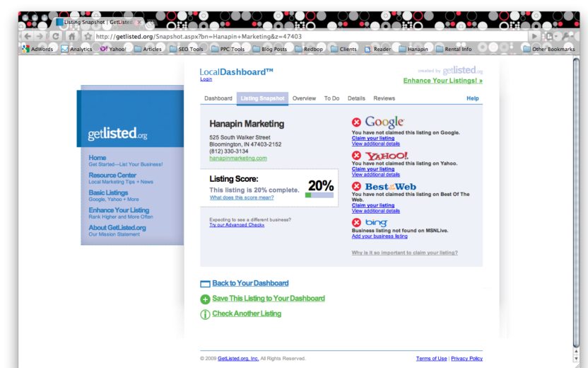Open the SEO Tools bookmarks folder
The height and width of the screenshot is (368, 588).
pos(186,49)
